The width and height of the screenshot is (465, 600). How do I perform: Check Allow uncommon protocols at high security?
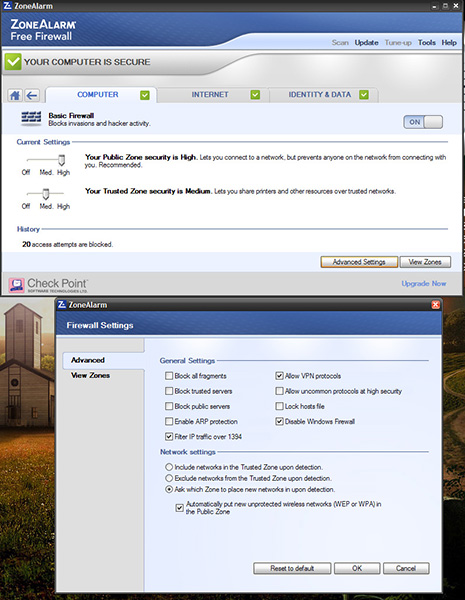click(279, 391)
